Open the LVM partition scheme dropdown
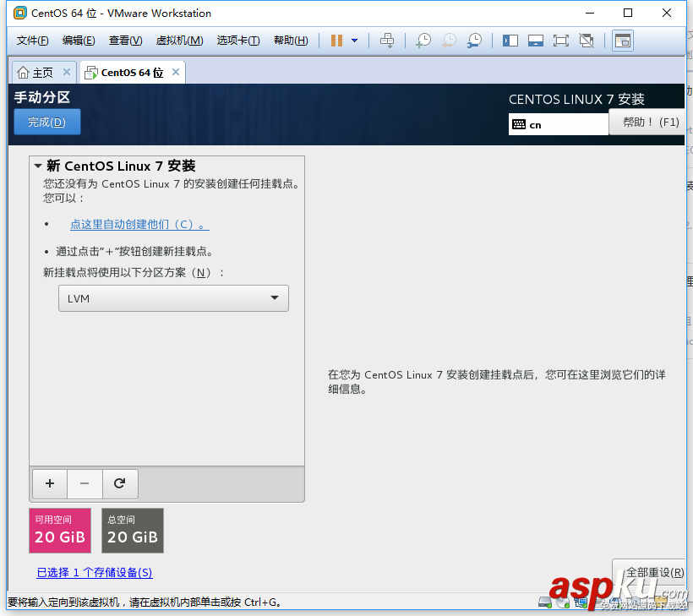This screenshot has height=616, width=693. (x=173, y=298)
